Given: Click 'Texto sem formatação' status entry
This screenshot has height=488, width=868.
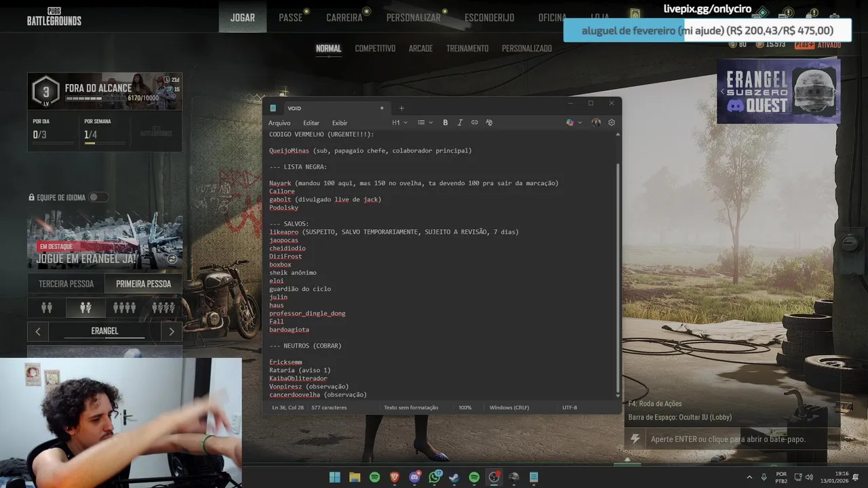Looking at the screenshot, I should (411, 407).
